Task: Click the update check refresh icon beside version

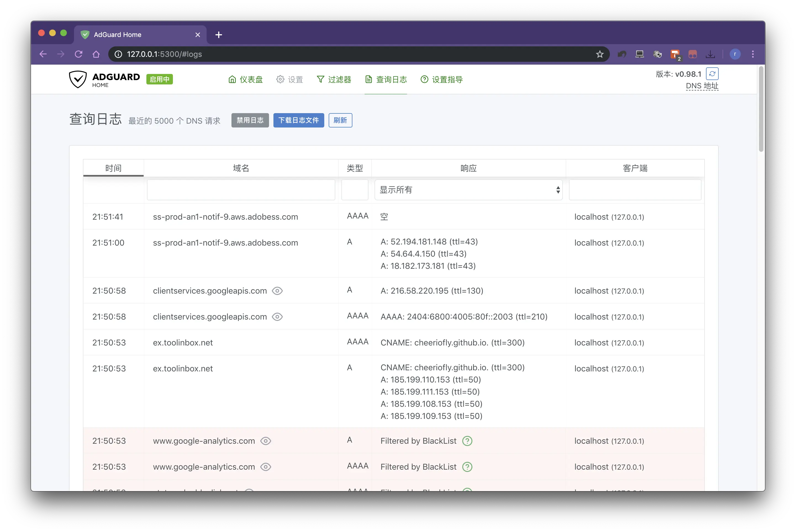Action: tap(712, 74)
